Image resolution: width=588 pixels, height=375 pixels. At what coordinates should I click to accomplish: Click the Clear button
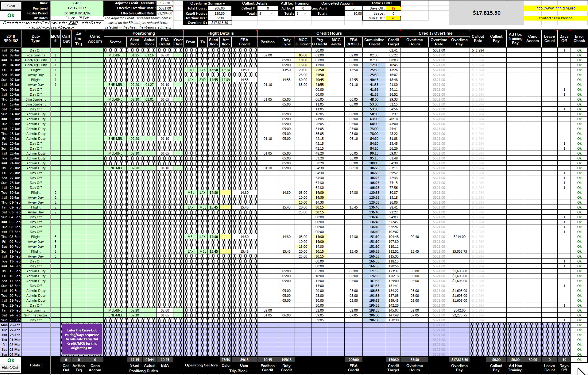[11, 6]
